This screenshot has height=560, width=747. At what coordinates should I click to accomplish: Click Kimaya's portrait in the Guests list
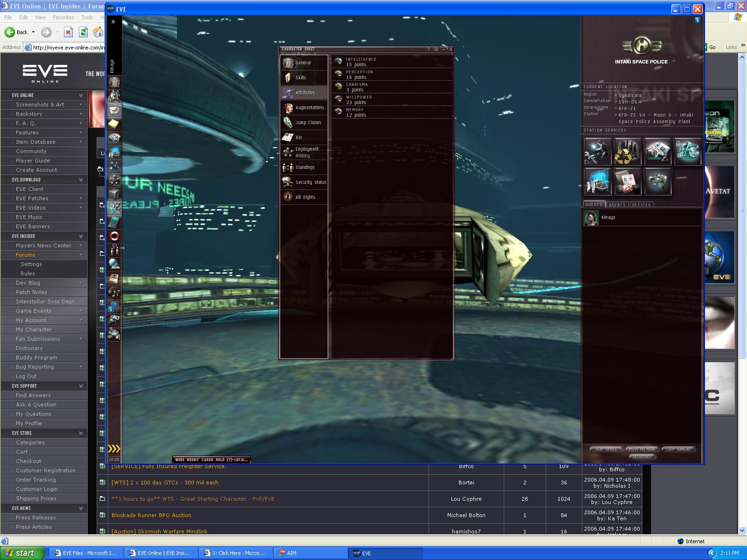[x=591, y=218]
